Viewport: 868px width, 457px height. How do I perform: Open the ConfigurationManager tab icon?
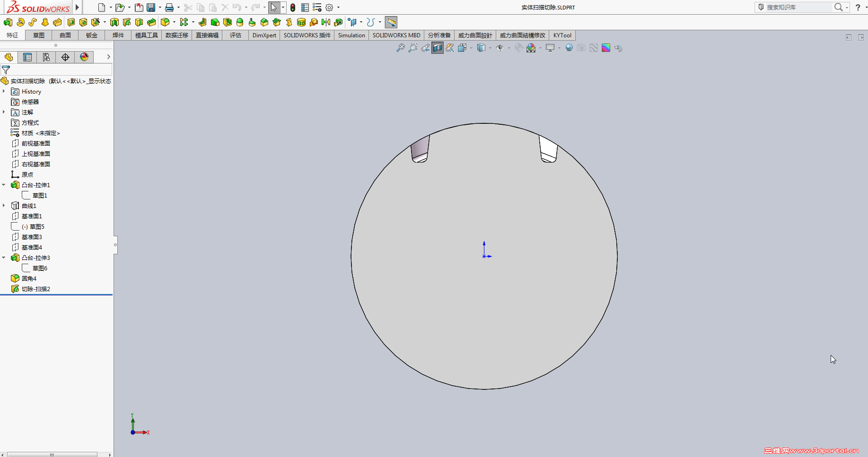pos(46,57)
